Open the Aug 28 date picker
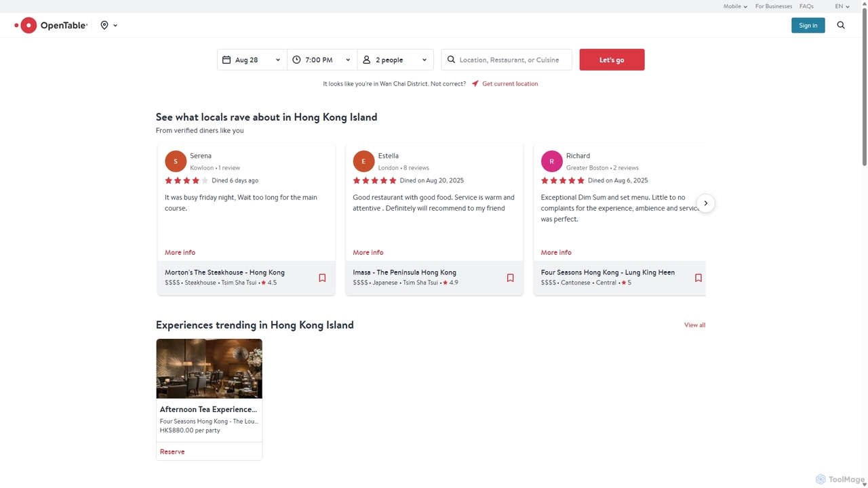Image resolution: width=868 pixels, height=488 pixels. 252,60
